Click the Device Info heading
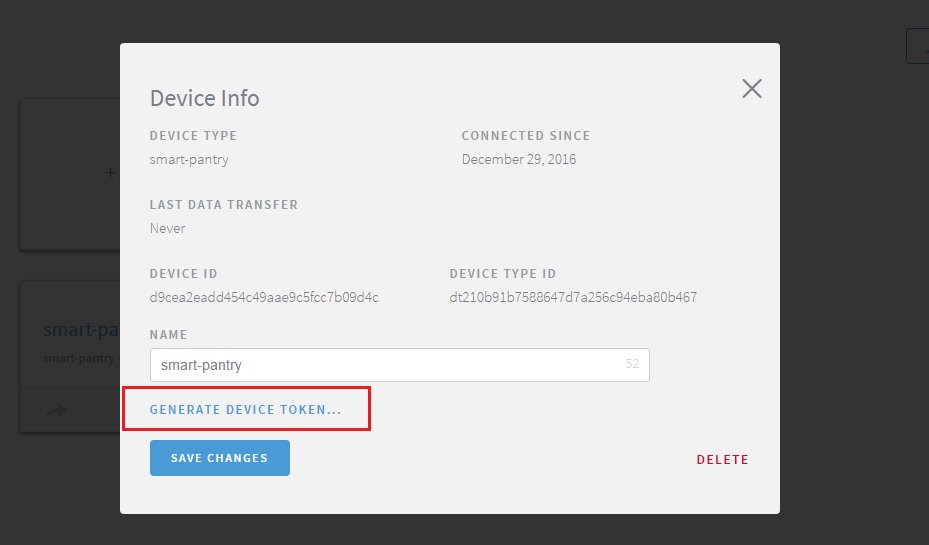The width and height of the screenshot is (929, 545). click(x=204, y=98)
